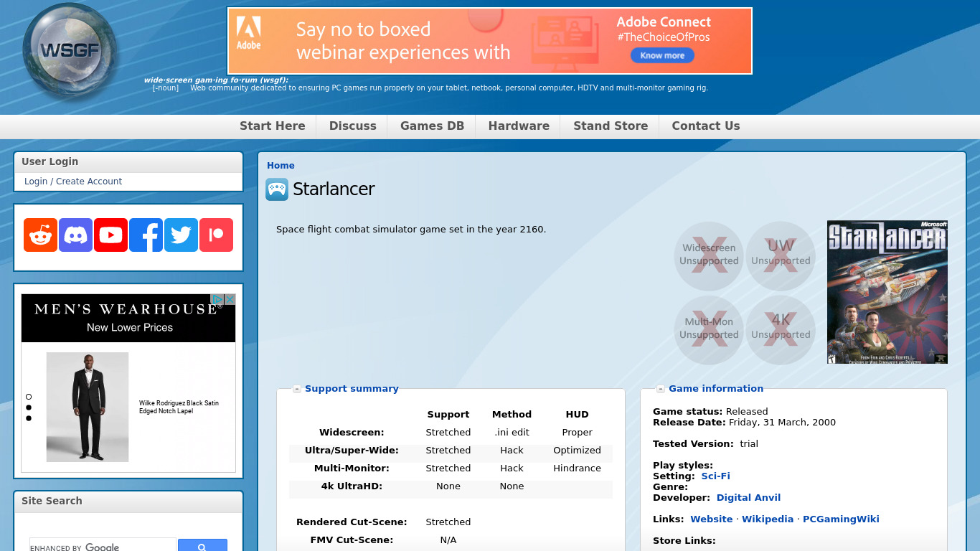
Task: Open the Reddit social icon
Action: 40,235
